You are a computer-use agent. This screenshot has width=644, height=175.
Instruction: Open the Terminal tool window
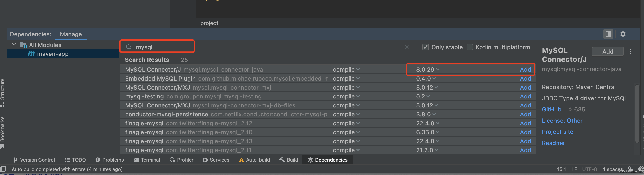147,160
